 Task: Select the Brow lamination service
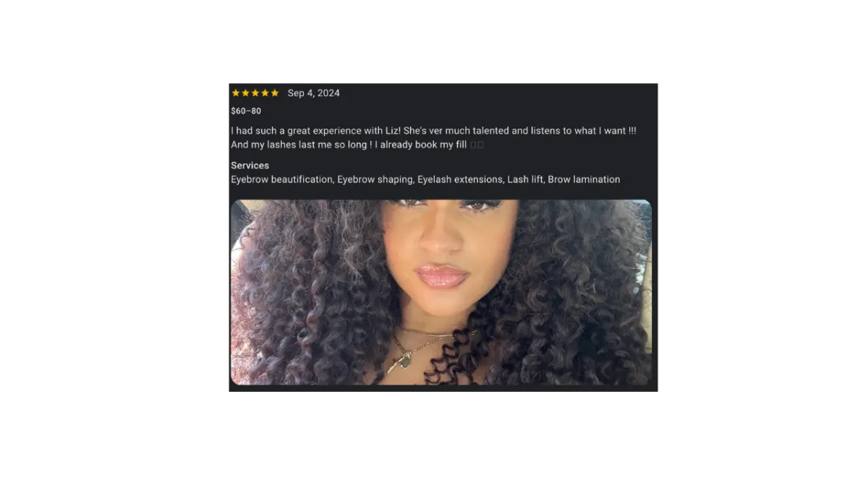pyautogui.click(x=584, y=179)
